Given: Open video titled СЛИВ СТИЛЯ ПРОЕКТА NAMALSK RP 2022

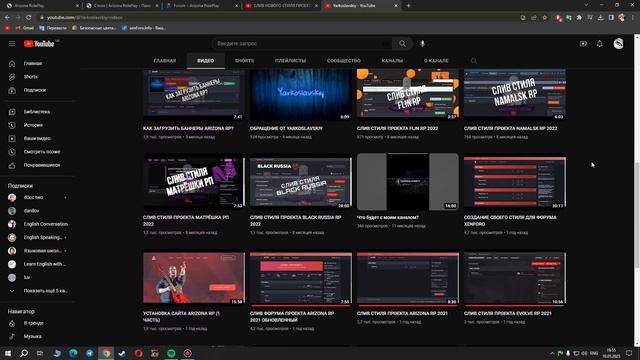Looking at the screenshot, I should click(510, 128).
